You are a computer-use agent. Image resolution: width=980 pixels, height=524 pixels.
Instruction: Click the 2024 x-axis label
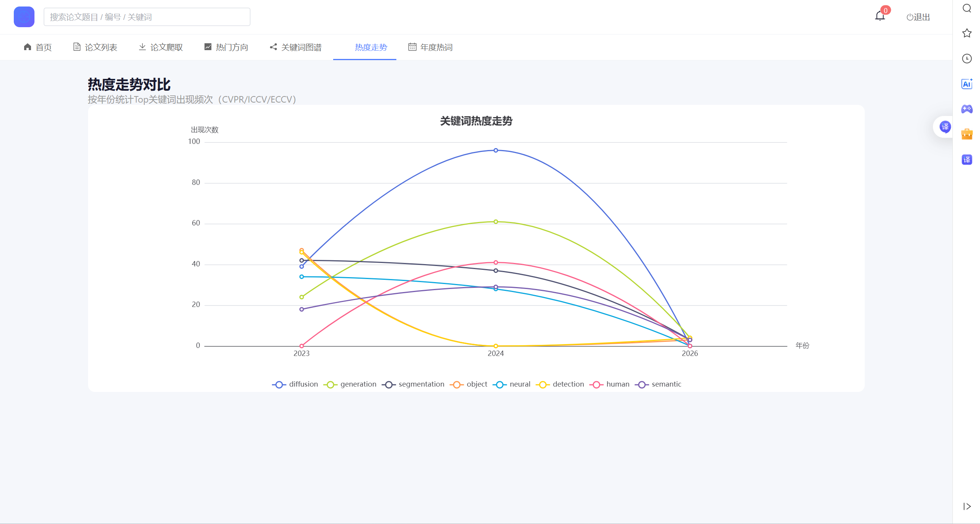(496, 354)
